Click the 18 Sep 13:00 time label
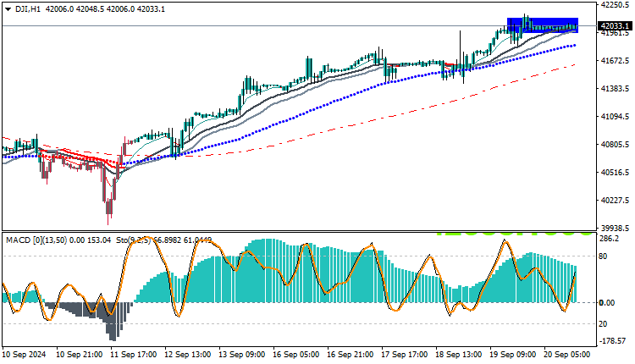The height and width of the screenshot is (364, 635). coord(459,355)
